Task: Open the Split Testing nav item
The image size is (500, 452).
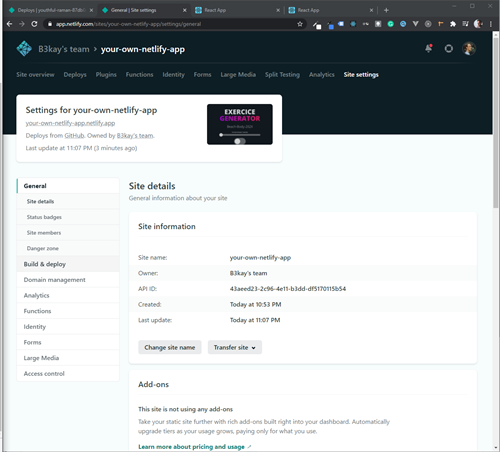Action: coord(282,75)
